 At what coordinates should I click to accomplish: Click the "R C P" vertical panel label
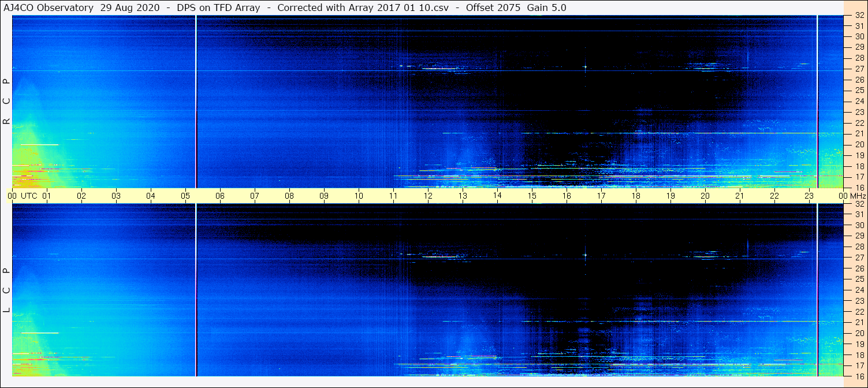pyautogui.click(x=6, y=102)
